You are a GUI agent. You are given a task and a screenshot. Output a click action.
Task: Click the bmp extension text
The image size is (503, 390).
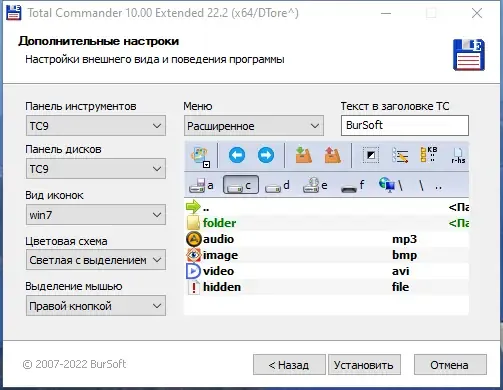point(404,255)
